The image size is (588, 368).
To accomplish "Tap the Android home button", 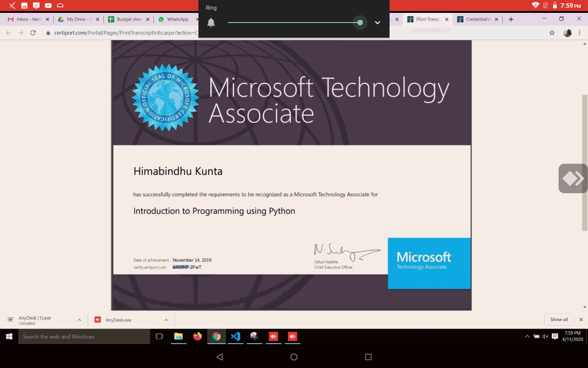I will coord(294,357).
